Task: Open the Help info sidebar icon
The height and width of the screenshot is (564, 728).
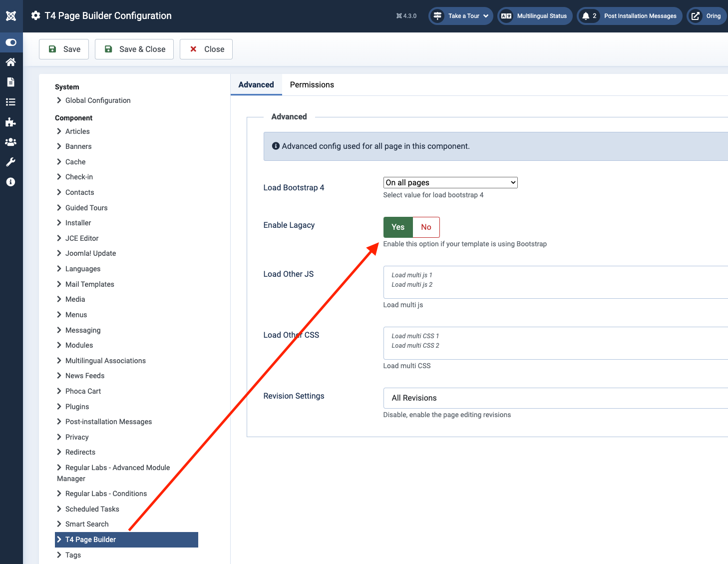Action: click(x=10, y=182)
